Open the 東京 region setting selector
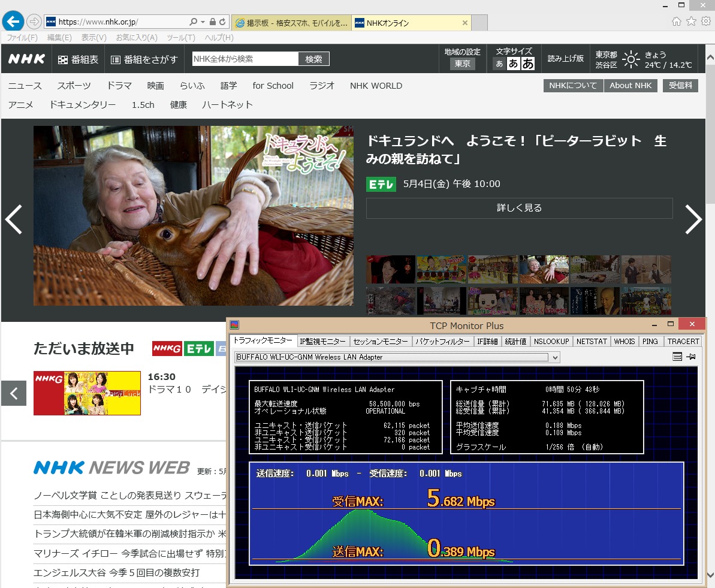 pos(462,64)
